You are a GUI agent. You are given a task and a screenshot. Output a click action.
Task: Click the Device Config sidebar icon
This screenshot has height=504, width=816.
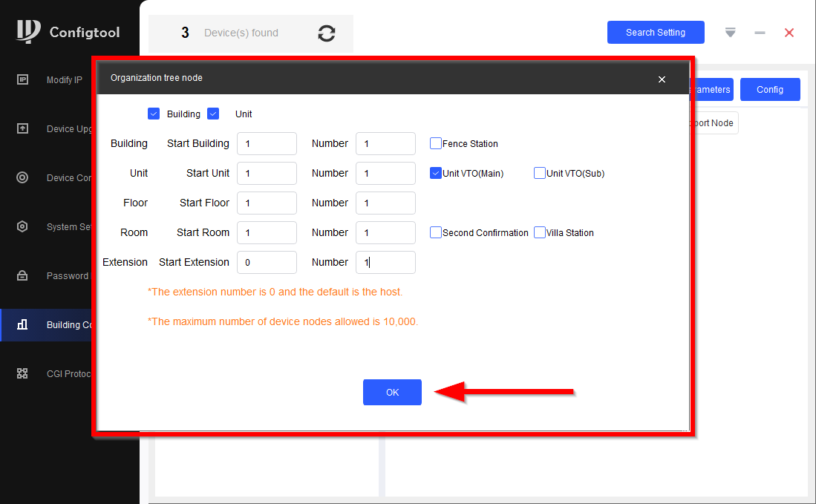(22, 177)
